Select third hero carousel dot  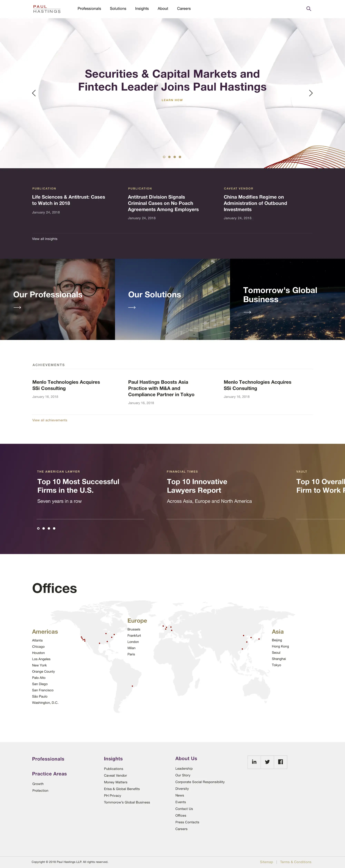coord(175,157)
